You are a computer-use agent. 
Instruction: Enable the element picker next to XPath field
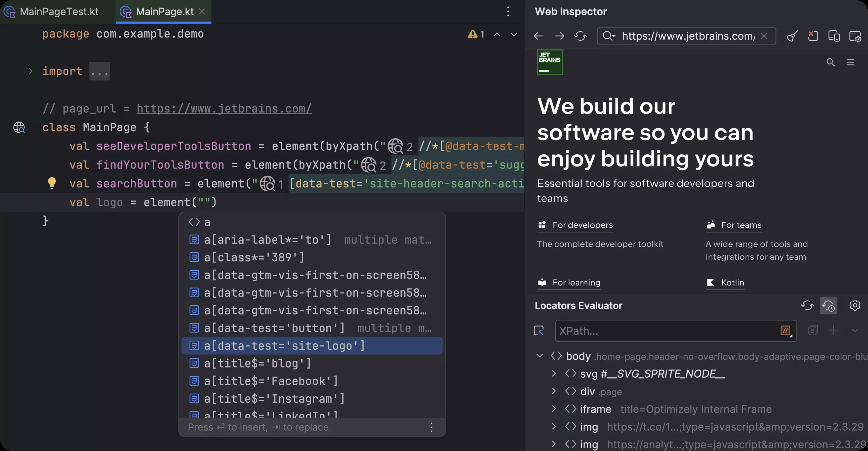click(x=539, y=331)
